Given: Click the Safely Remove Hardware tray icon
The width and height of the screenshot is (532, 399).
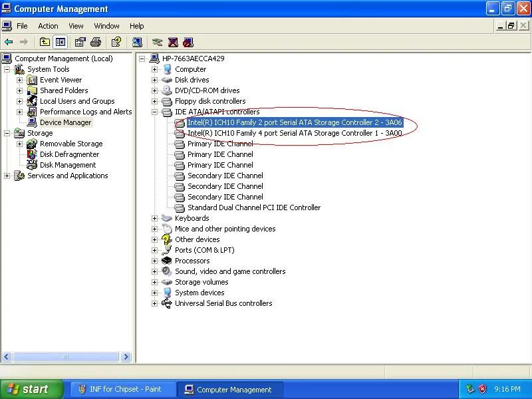Looking at the screenshot, I should coord(470,389).
